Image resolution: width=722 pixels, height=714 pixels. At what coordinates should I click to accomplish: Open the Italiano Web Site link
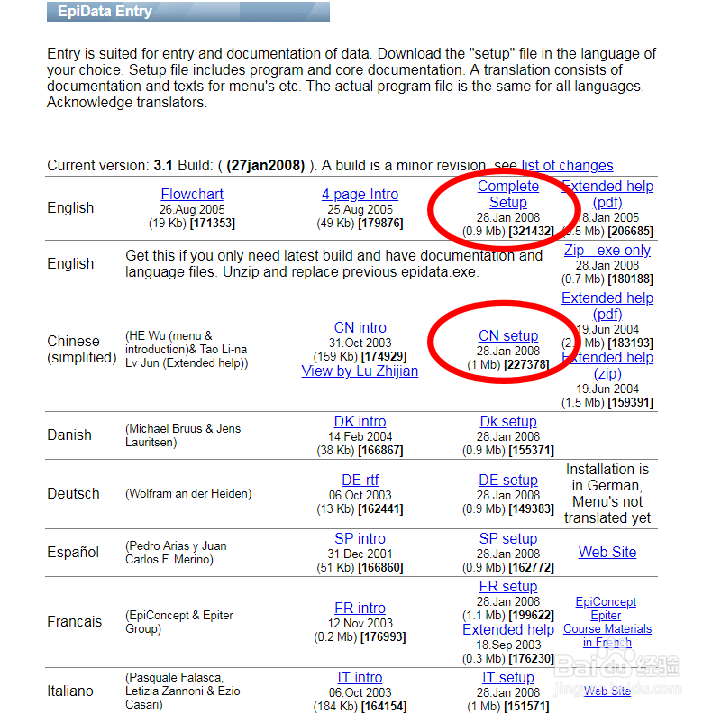tap(607, 691)
